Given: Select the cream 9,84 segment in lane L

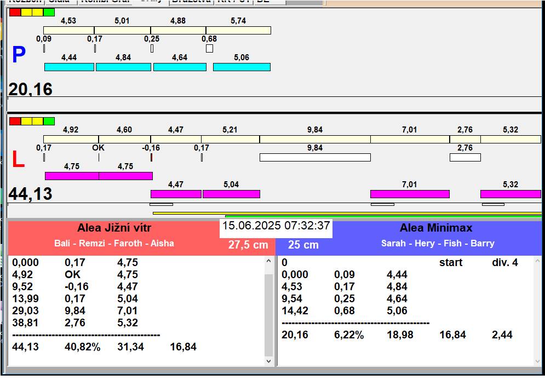Looking at the screenshot, I should click(314, 139).
